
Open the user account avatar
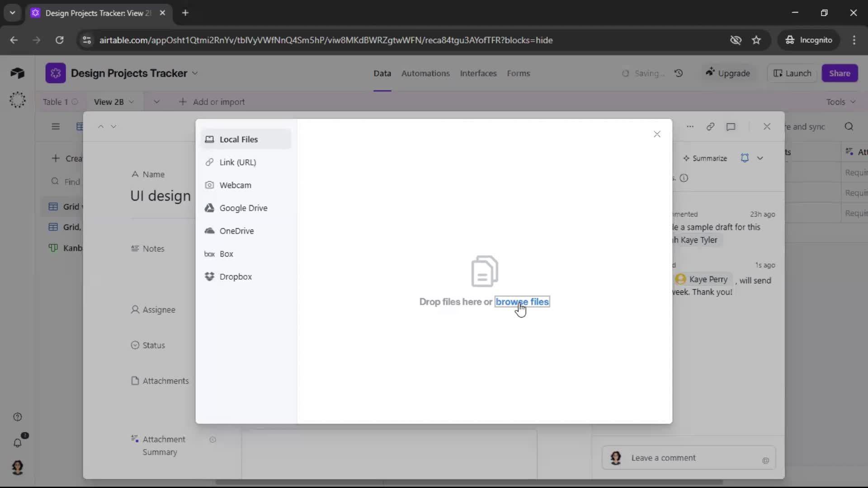point(17,468)
